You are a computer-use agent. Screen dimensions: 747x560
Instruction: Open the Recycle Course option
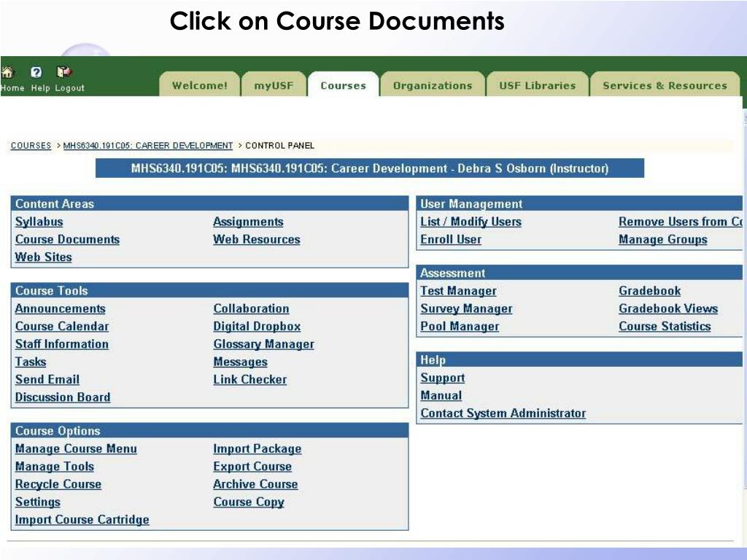tap(58, 484)
